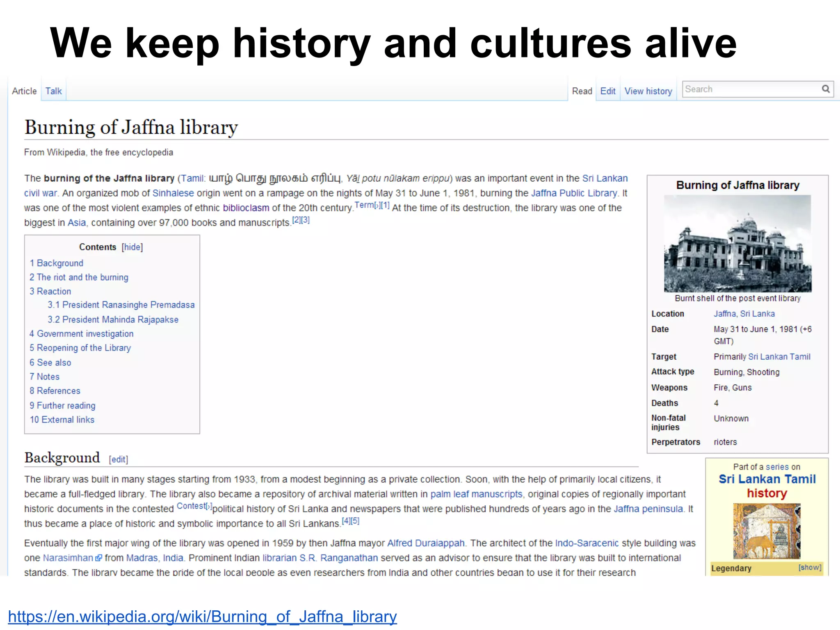Viewport: 840px width, 630px height.
Task: Open the India link
Action: tap(173, 558)
